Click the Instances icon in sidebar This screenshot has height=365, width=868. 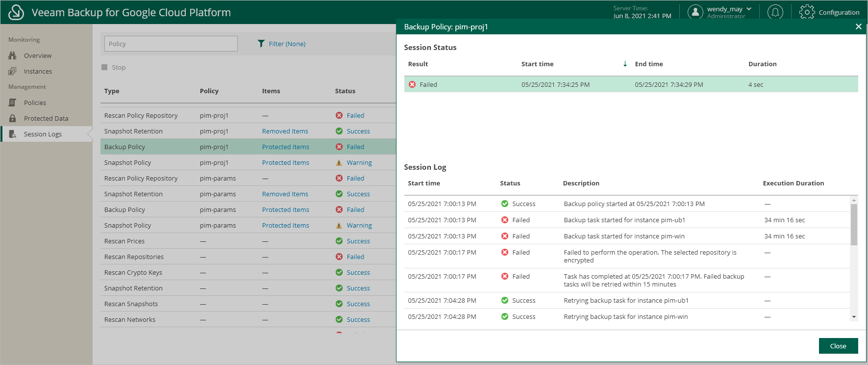[13, 71]
